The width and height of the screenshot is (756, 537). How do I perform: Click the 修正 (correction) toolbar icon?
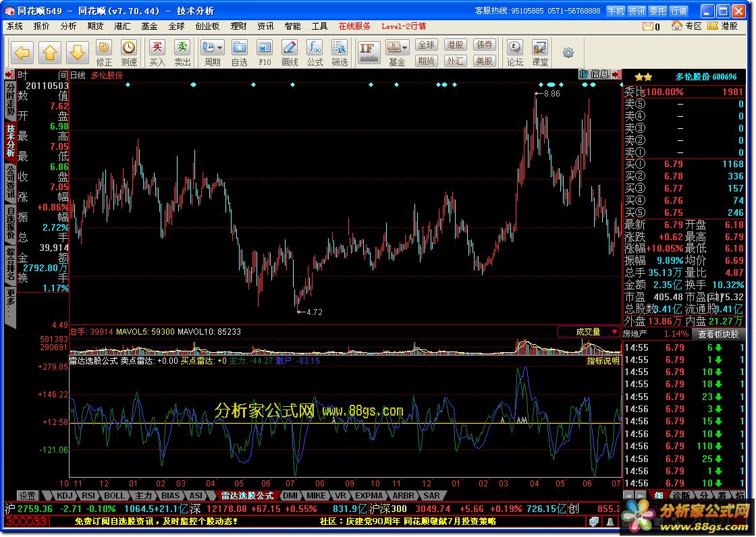[x=104, y=53]
